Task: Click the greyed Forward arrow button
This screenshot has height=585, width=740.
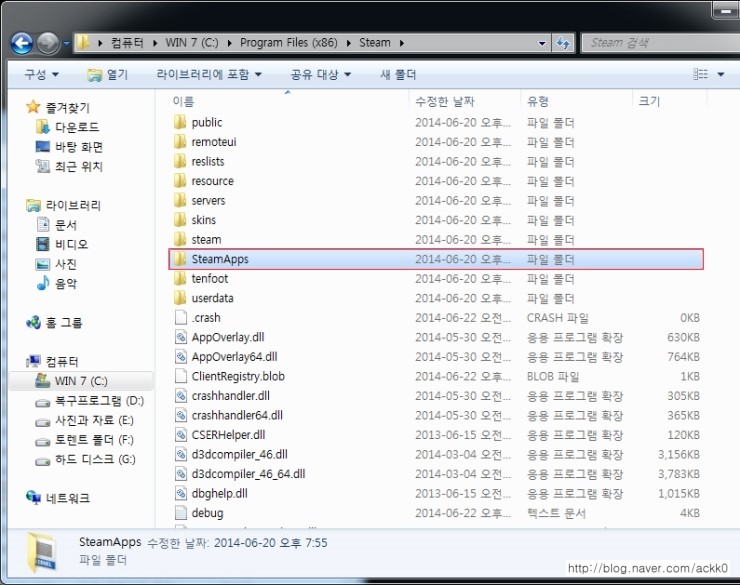Action: [48, 43]
